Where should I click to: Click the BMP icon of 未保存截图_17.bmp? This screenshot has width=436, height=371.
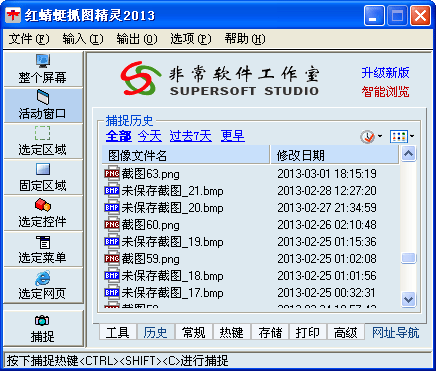(112, 293)
